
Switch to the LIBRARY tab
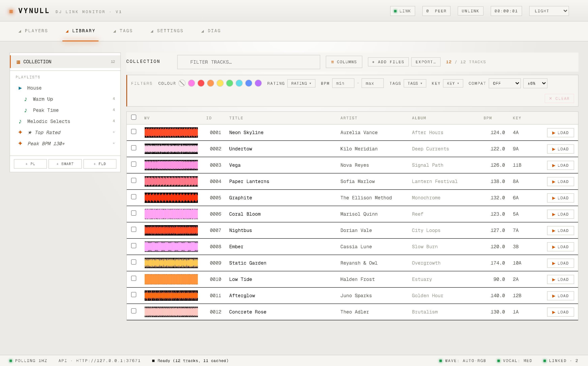coord(80,31)
